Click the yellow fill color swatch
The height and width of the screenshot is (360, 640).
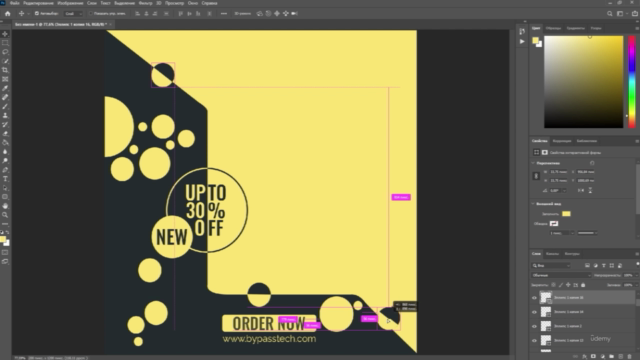click(x=566, y=214)
